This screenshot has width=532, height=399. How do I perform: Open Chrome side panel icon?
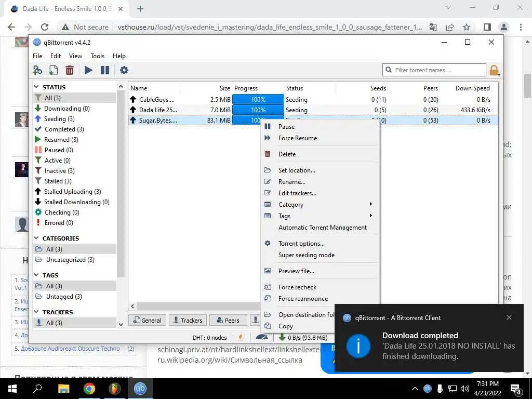[x=487, y=27]
